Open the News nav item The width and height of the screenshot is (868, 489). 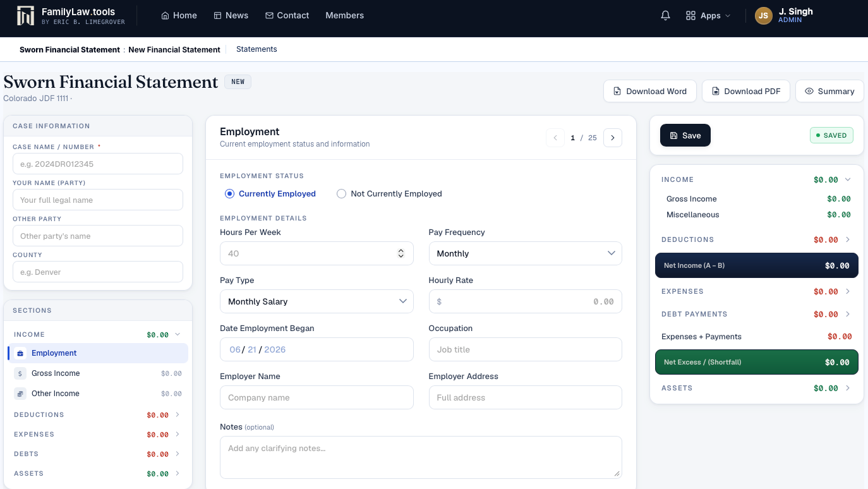click(x=231, y=16)
